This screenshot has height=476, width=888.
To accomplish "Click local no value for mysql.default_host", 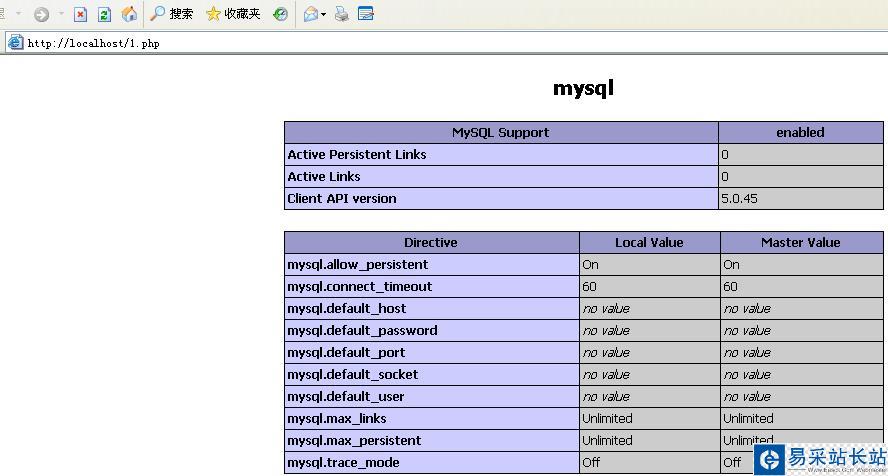I will [x=606, y=309].
